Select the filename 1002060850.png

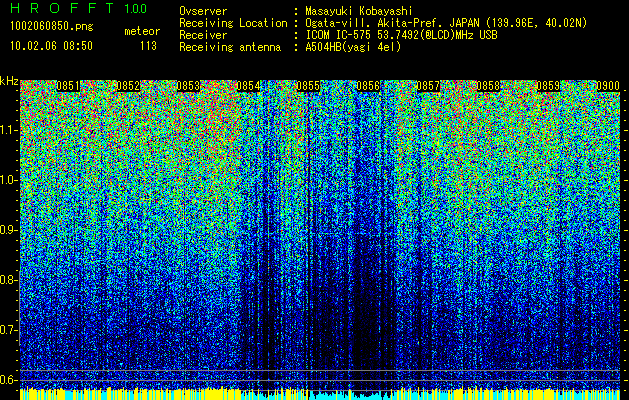click(x=52, y=27)
